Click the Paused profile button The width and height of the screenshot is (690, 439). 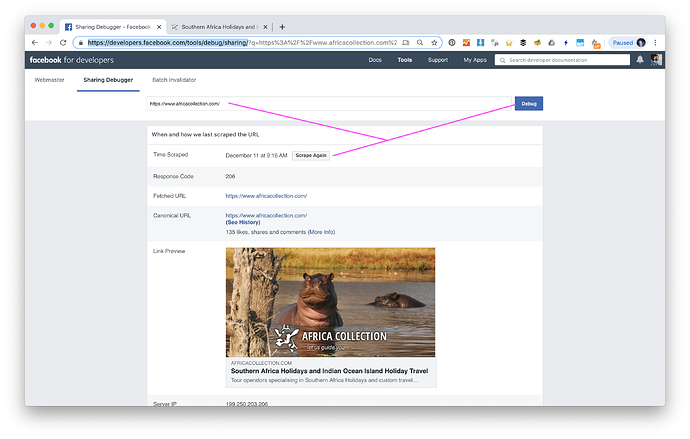[x=628, y=43]
